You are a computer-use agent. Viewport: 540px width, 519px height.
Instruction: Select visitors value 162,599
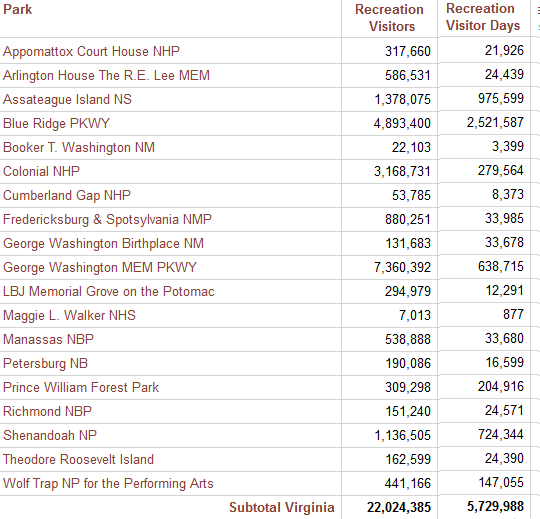pyautogui.click(x=408, y=460)
